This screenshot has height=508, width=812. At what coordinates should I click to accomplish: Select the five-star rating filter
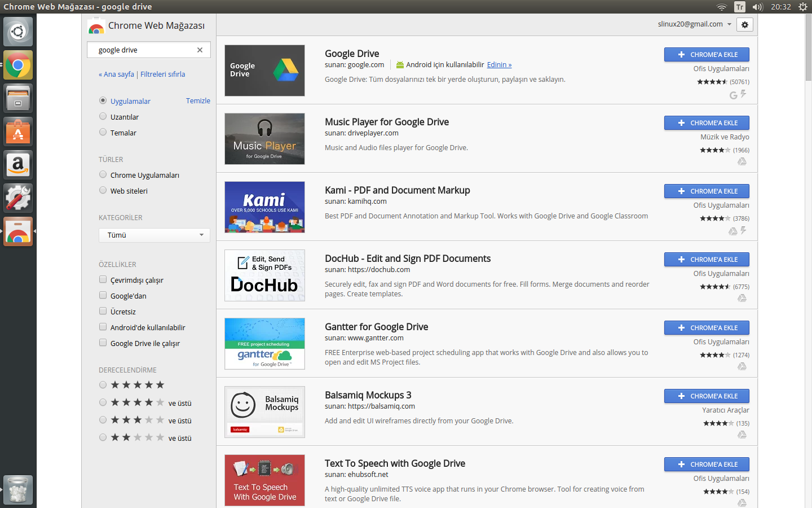(x=103, y=385)
